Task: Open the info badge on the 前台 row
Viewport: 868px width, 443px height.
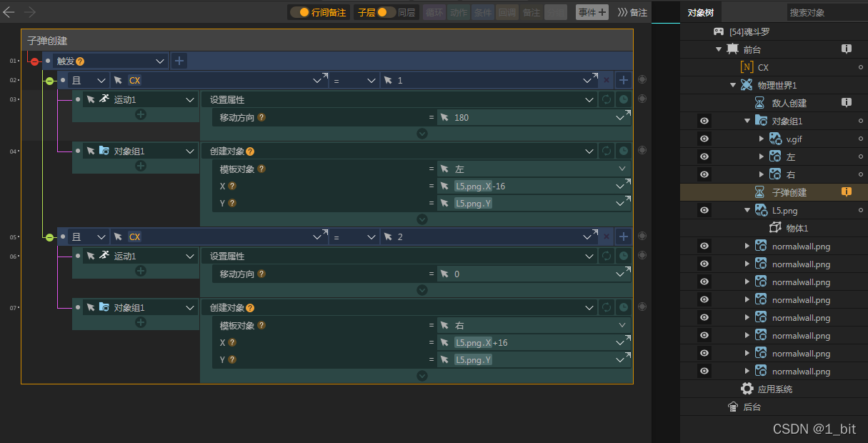Action: (x=847, y=49)
